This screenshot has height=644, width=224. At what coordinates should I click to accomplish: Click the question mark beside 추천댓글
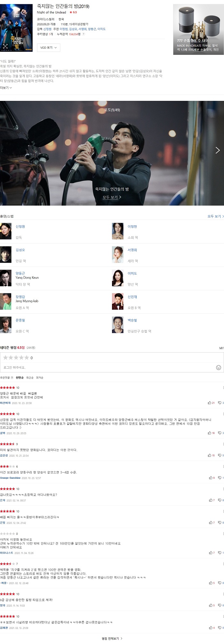[12, 378]
